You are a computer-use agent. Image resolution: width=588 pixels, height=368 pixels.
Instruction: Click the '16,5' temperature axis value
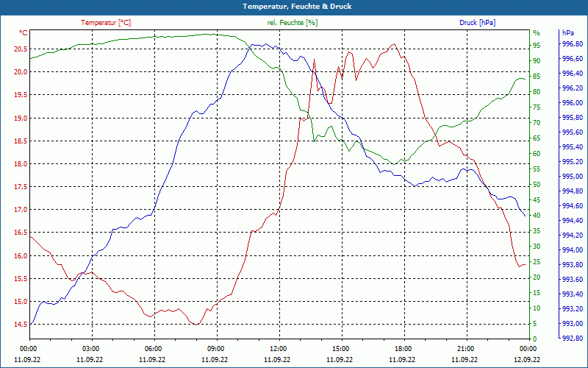click(x=21, y=233)
